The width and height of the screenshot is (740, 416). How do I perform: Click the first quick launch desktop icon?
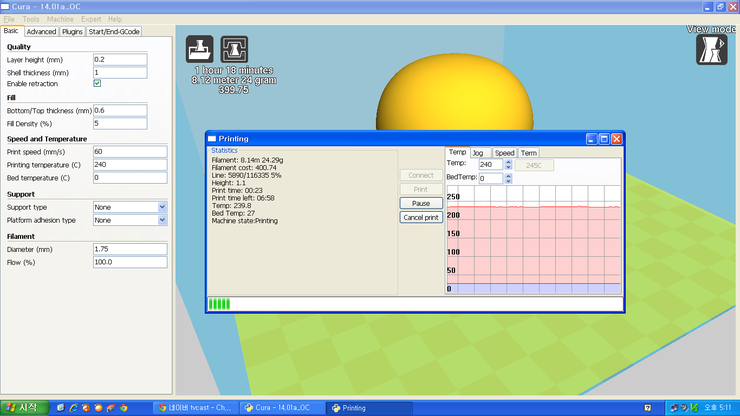[x=60, y=408]
